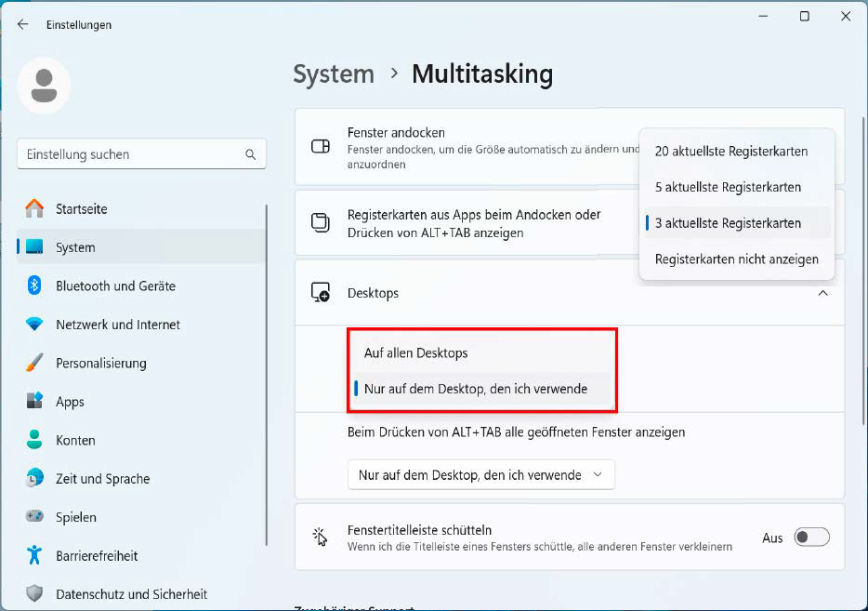Open Startseite in the sidebar
Viewport: 868px width, 611px height.
pyautogui.click(x=141, y=209)
